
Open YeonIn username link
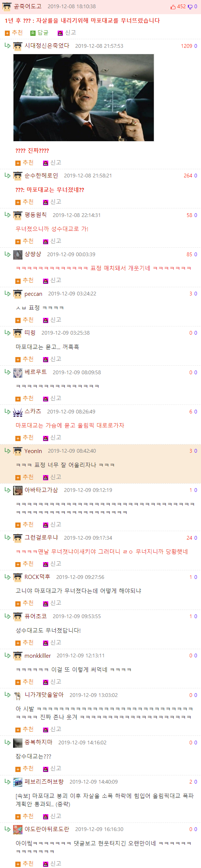click(x=33, y=451)
